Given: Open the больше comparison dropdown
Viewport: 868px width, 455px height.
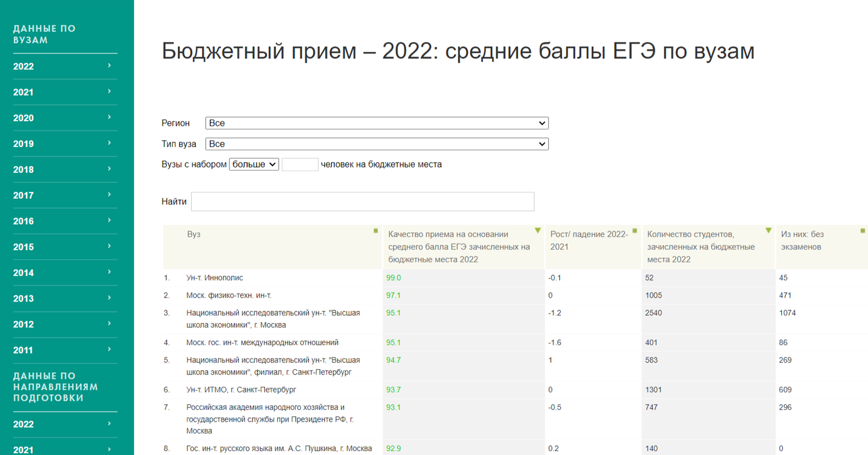Looking at the screenshot, I should [x=254, y=164].
